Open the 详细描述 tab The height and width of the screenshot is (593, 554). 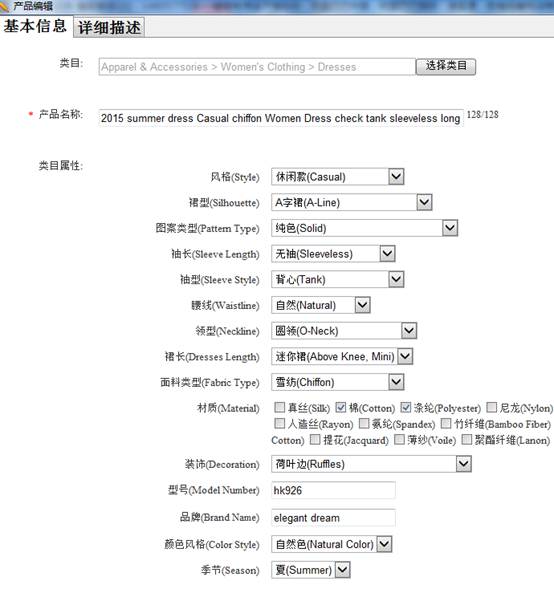click(109, 28)
